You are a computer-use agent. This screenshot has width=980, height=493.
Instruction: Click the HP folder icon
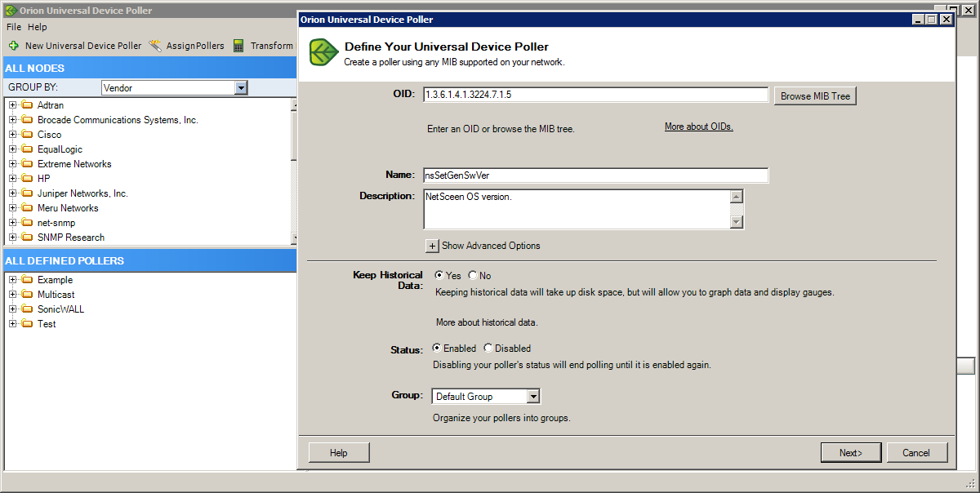(x=27, y=179)
